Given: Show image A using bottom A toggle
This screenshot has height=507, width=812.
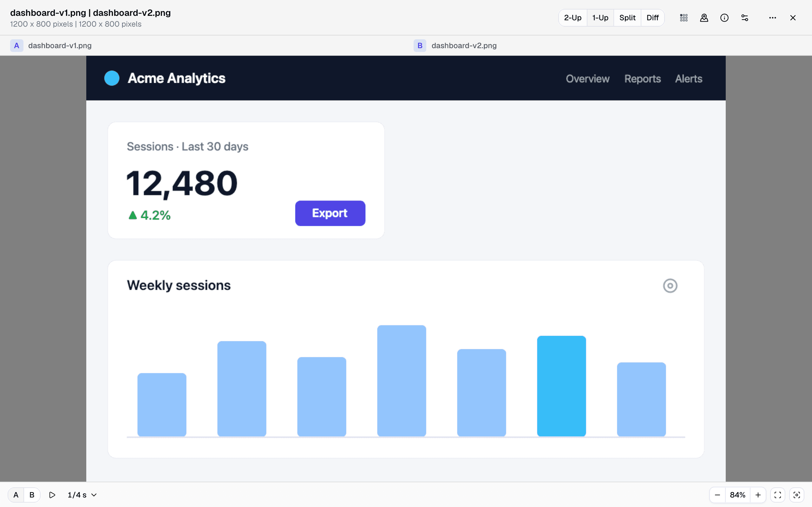Looking at the screenshot, I should coord(16,495).
